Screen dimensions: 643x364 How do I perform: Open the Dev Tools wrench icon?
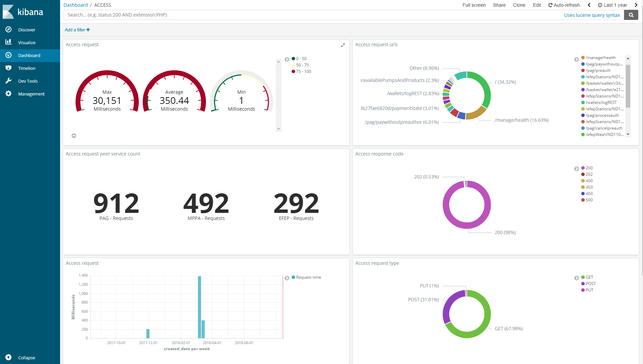tap(8, 81)
